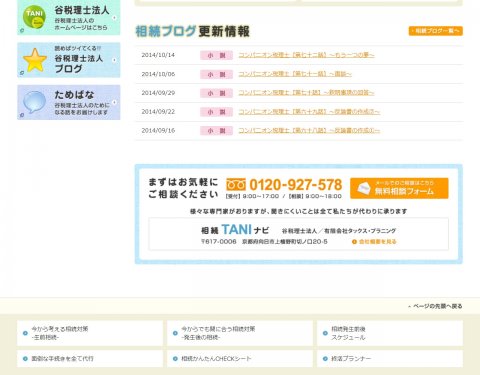Open the 2014/09/29 blog post link

point(306,93)
